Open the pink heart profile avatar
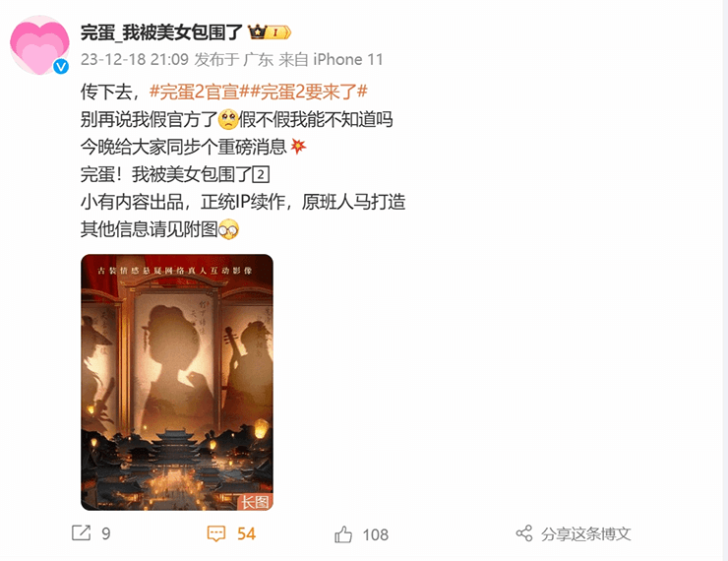The width and height of the screenshot is (728, 561). click(x=39, y=45)
